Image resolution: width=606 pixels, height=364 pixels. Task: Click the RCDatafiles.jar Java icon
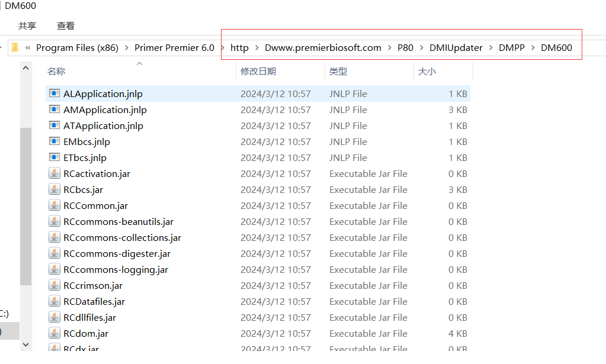54,301
